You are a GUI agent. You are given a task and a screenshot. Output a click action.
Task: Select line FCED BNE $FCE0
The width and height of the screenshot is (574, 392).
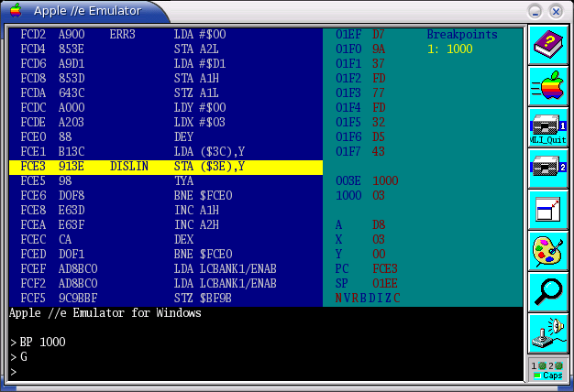pyautogui.click(x=166, y=254)
